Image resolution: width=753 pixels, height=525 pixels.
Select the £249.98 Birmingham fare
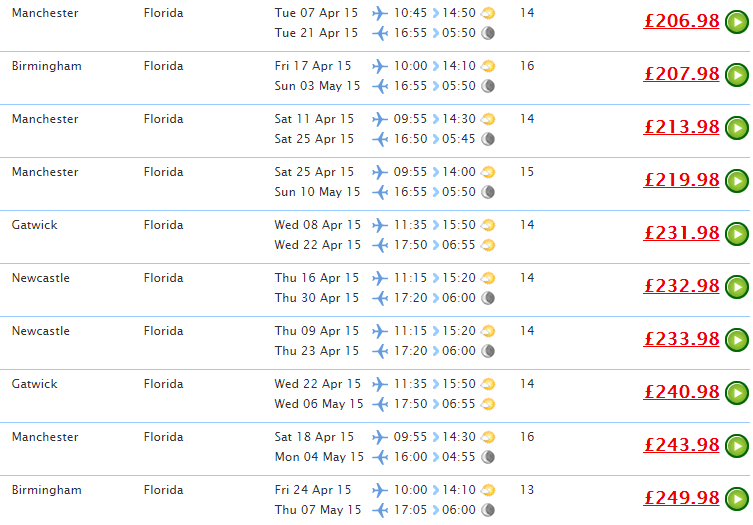tap(681, 498)
